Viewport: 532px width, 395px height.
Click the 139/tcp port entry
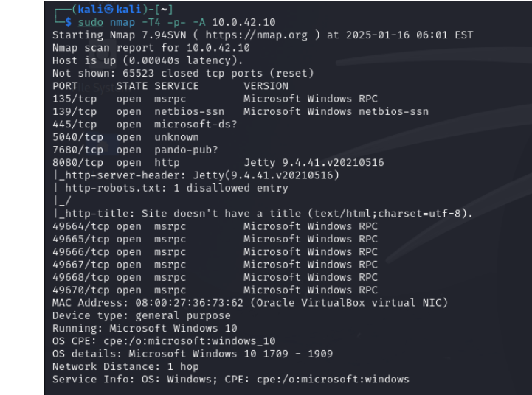click(x=75, y=111)
